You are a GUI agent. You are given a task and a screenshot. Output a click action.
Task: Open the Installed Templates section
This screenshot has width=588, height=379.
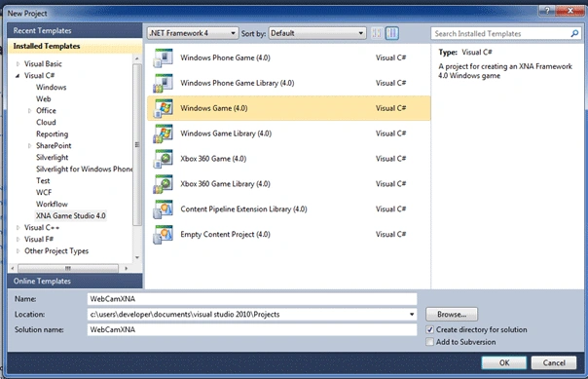pyautogui.click(x=75, y=46)
